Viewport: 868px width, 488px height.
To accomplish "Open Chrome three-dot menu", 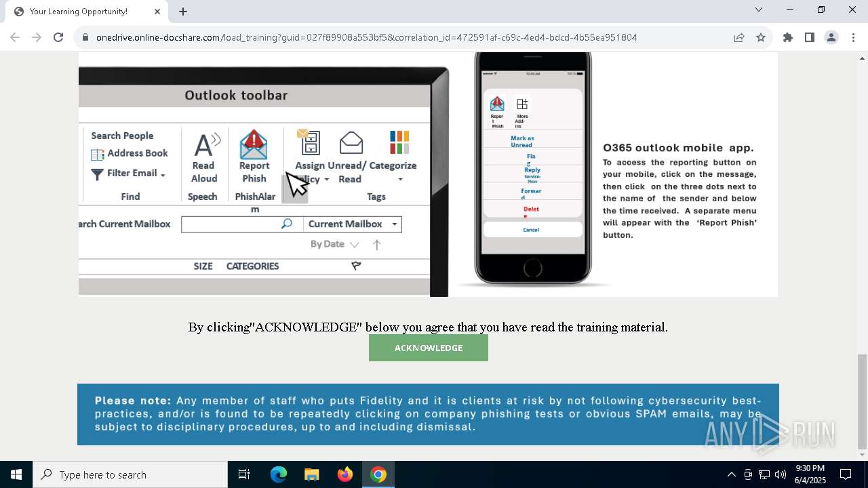I will click(853, 37).
